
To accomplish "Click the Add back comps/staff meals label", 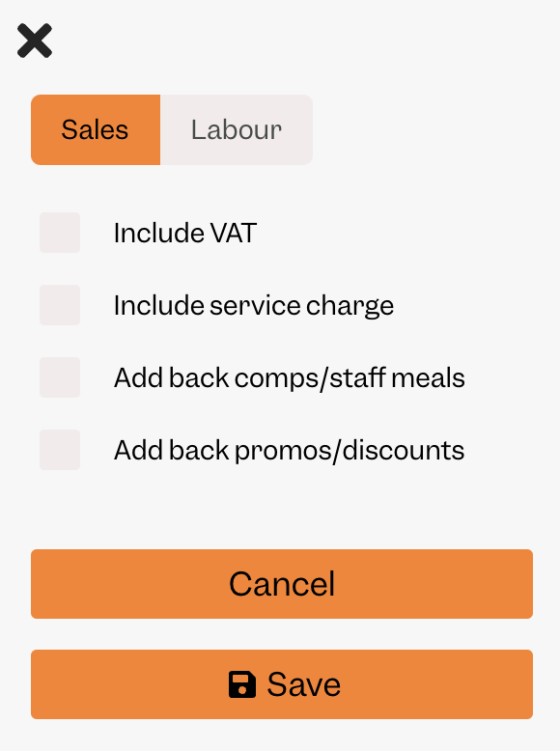I will click(290, 378).
